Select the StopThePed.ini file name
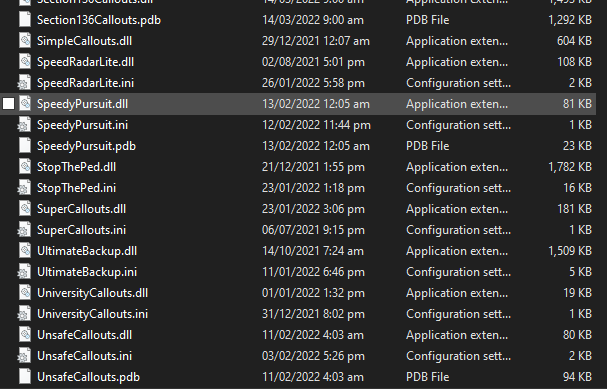The width and height of the screenshot is (607, 389). point(76,188)
